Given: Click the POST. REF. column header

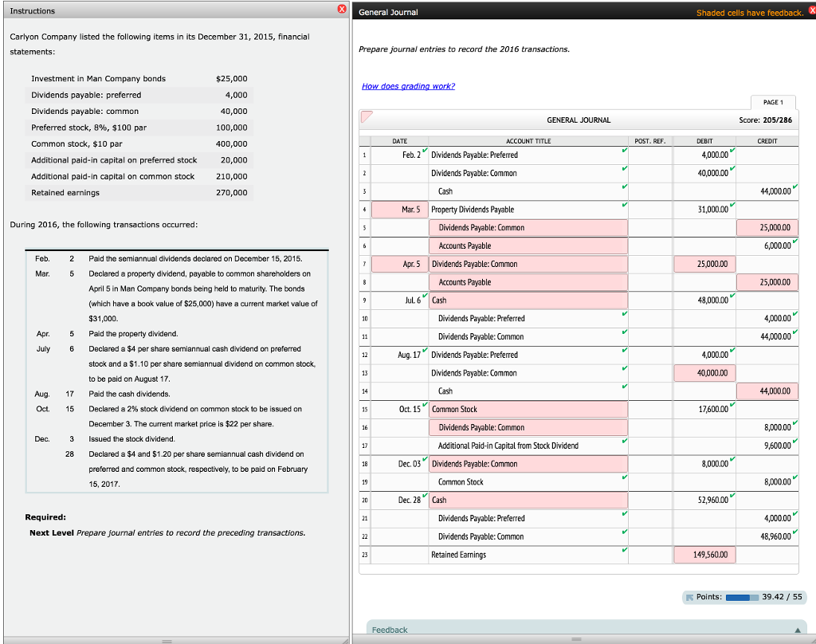Looking at the screenshot, I should pyautogui.click(x=650, y=141).
